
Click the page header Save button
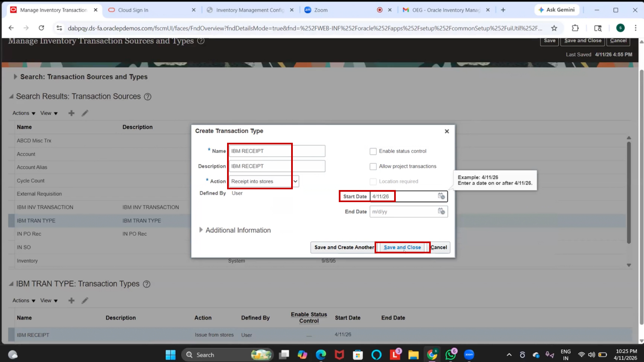coord(549,41)
